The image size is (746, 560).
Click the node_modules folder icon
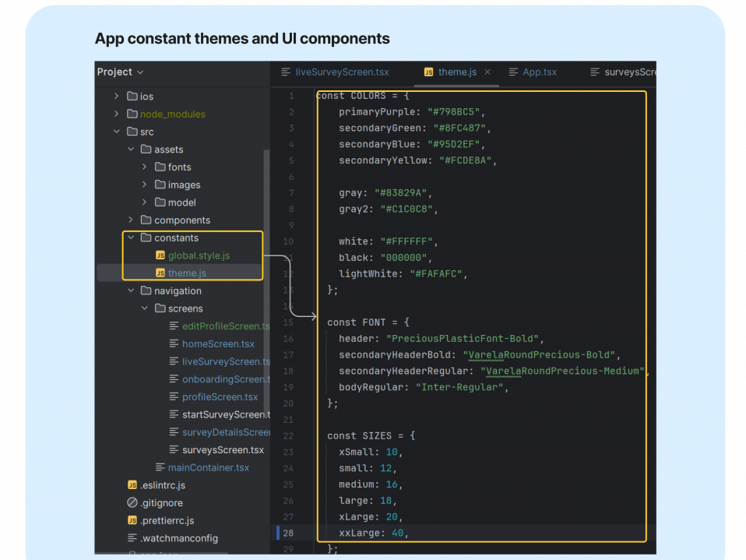coord(132,114)
